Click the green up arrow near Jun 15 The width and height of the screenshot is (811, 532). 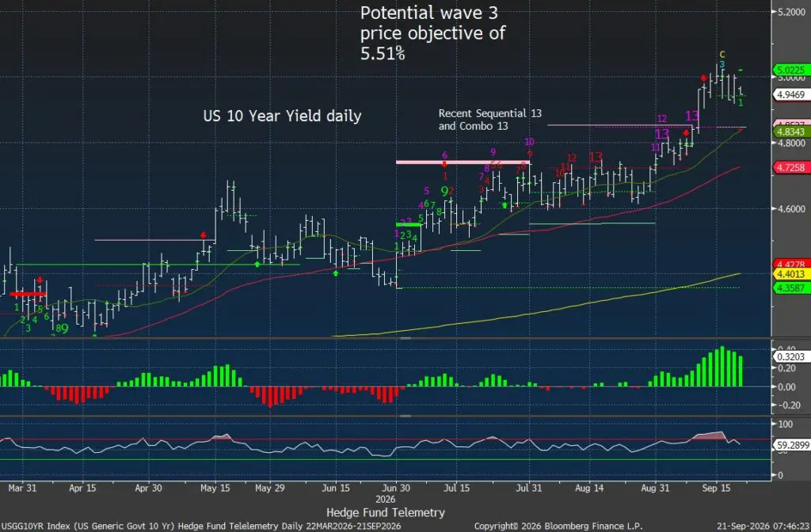click(336, 272)
